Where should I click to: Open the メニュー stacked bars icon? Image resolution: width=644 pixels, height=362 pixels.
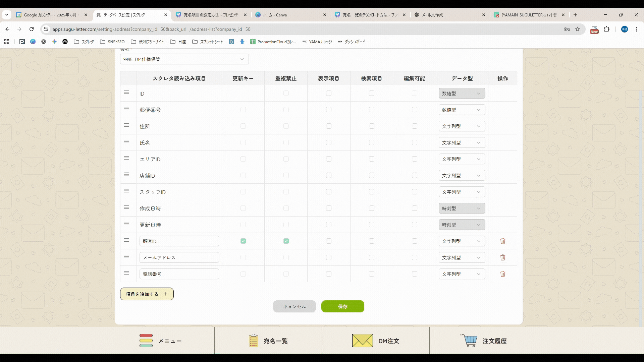[146, 341]
